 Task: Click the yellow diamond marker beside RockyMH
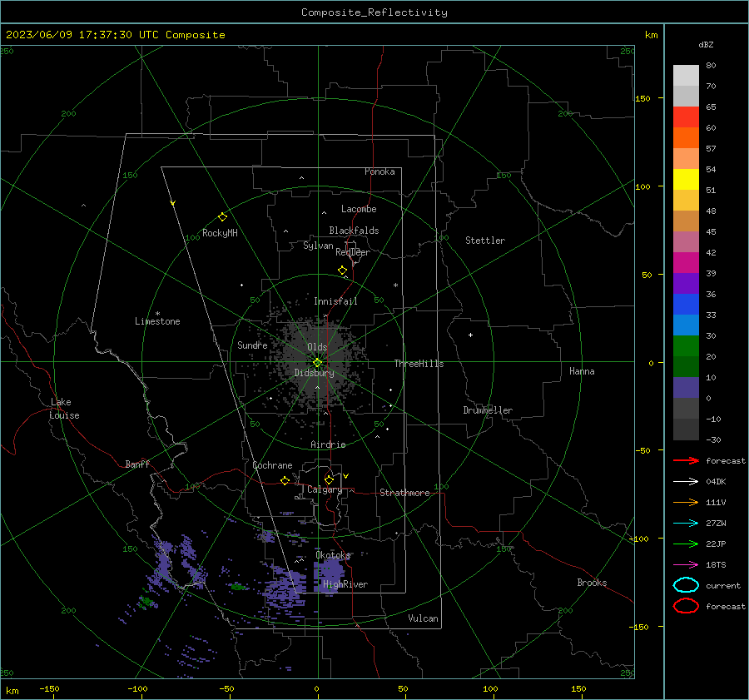(x=222, y=217)
